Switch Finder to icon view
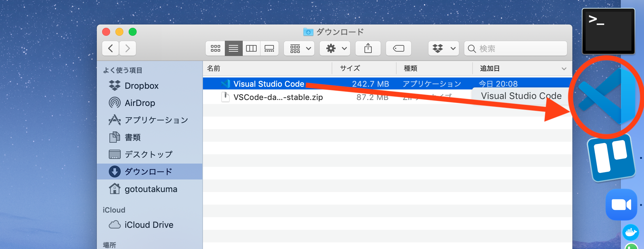Screen dimensions: 644x249 coord(215,48)
